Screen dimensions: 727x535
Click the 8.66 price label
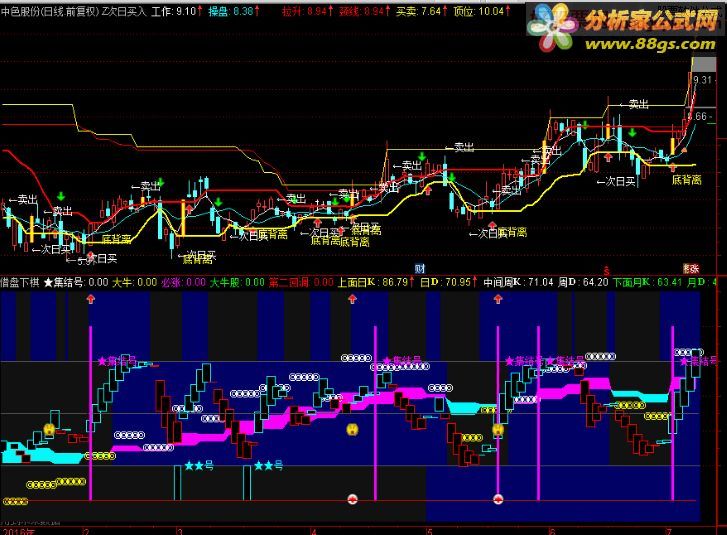pyautogui.click(x=697, y=116)
